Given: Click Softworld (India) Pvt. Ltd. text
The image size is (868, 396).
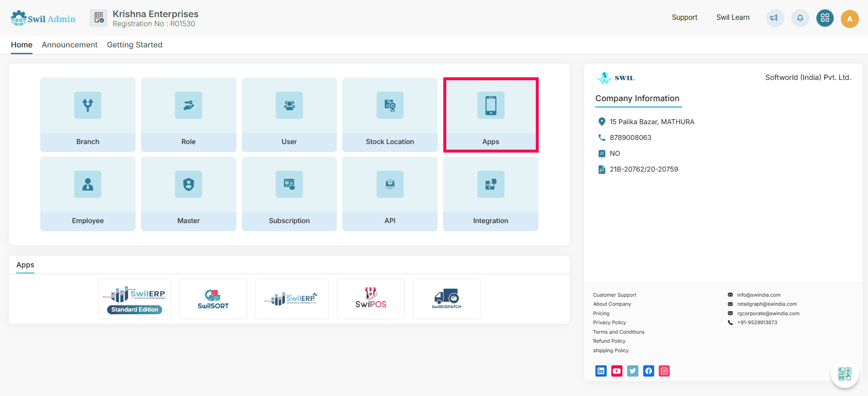Looking at the screenshot, I should point(808,78).
